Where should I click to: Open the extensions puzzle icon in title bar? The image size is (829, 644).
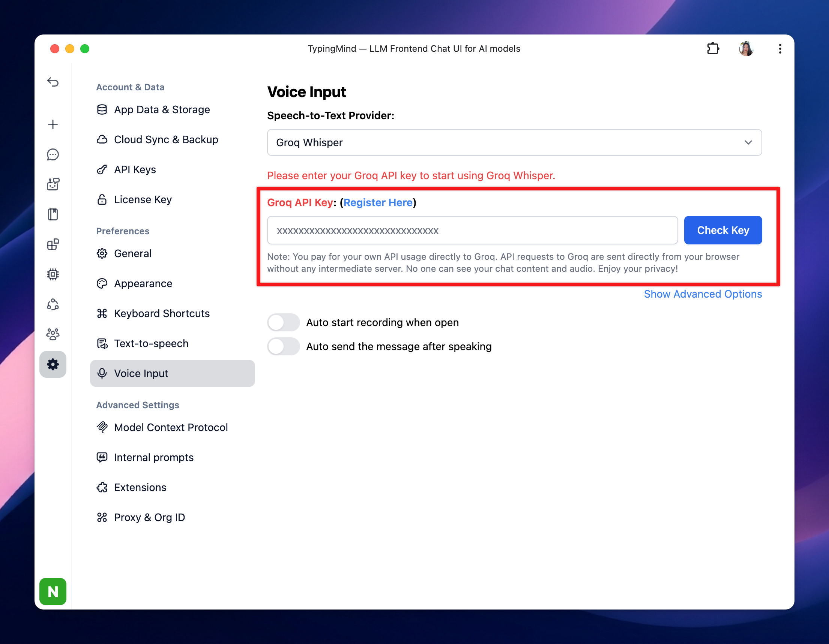pyautogui.click(x=713, y=49)
